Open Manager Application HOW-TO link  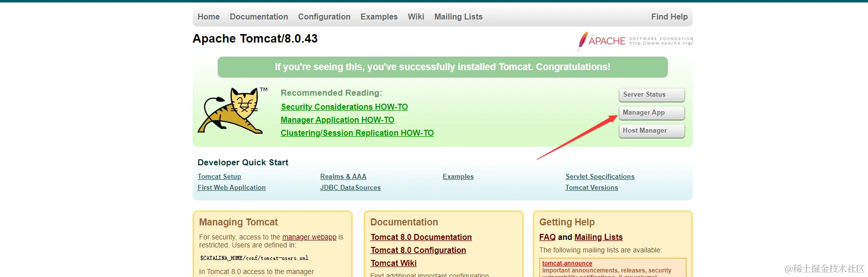337,120
